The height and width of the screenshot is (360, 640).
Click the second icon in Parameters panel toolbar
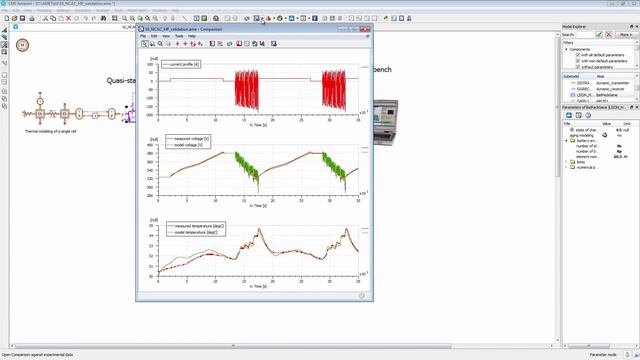578,116
